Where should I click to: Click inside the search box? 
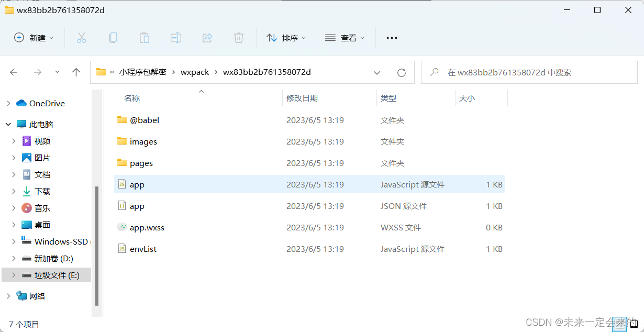(529, 72)
